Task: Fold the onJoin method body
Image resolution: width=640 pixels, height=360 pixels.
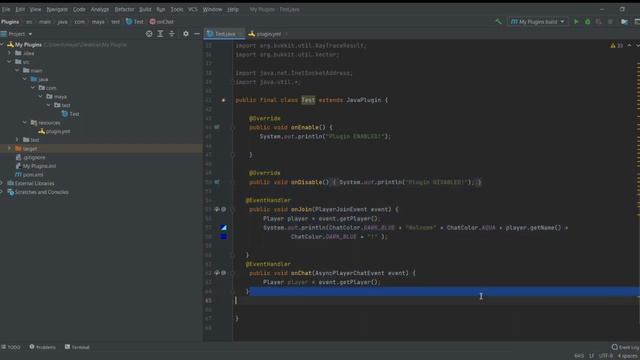Action: (x=233, y=209)
